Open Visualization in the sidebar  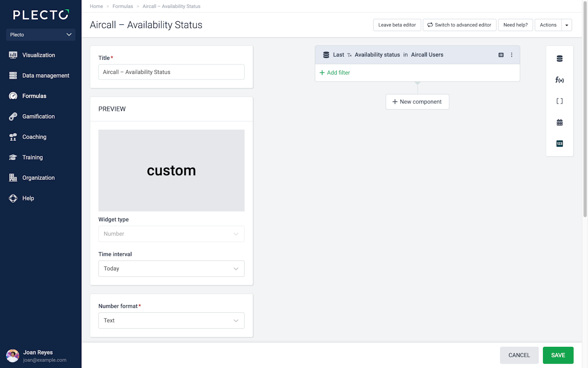pos(39,55)
